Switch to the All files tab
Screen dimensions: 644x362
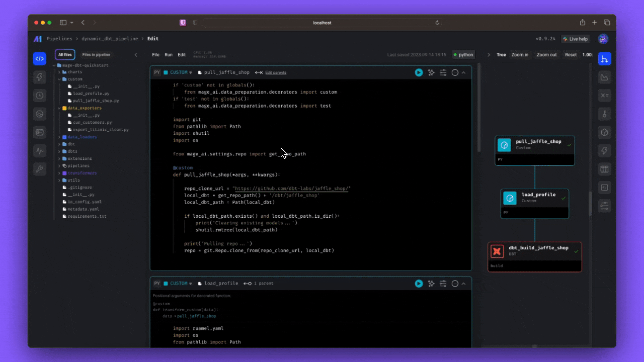coord(65,55)
